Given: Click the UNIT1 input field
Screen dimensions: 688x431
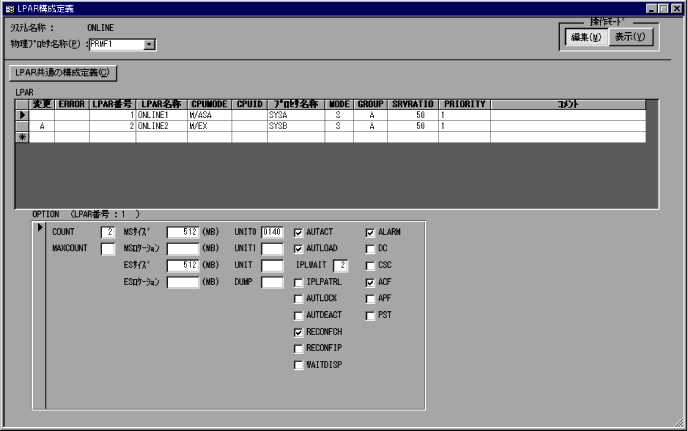Looking at the screenshot, I should coord(272,249).
